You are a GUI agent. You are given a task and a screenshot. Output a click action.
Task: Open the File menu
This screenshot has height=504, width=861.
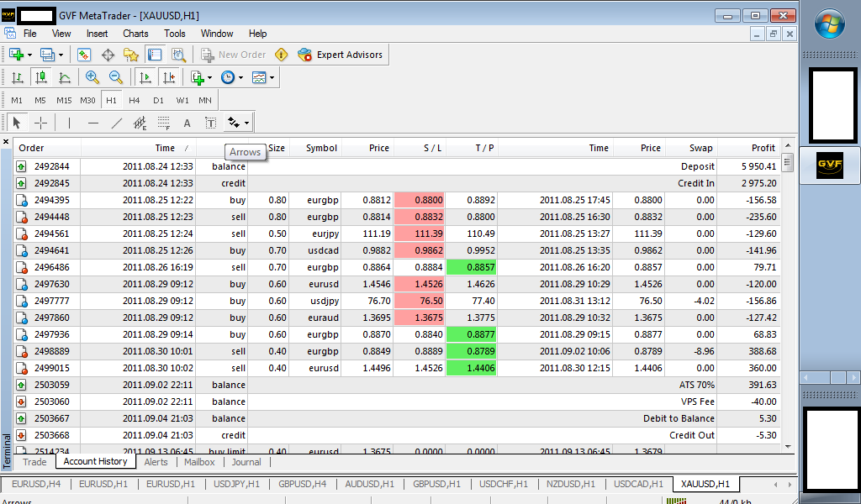[x=29, y=34]
